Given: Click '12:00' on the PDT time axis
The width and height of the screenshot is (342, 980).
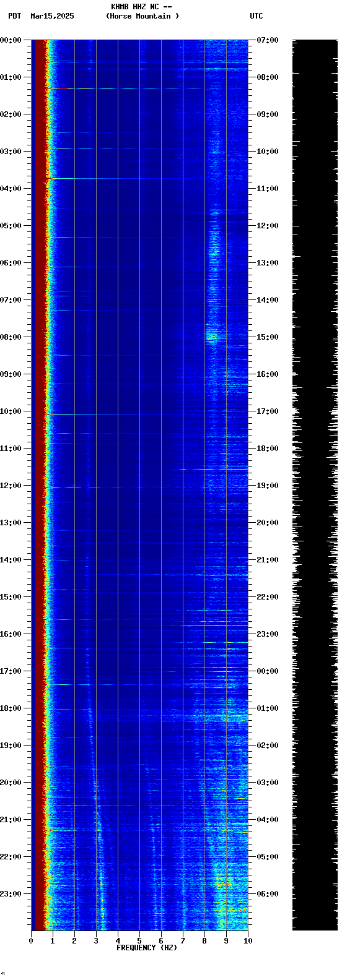Looking at the screenshot, I should coord(11,486).
